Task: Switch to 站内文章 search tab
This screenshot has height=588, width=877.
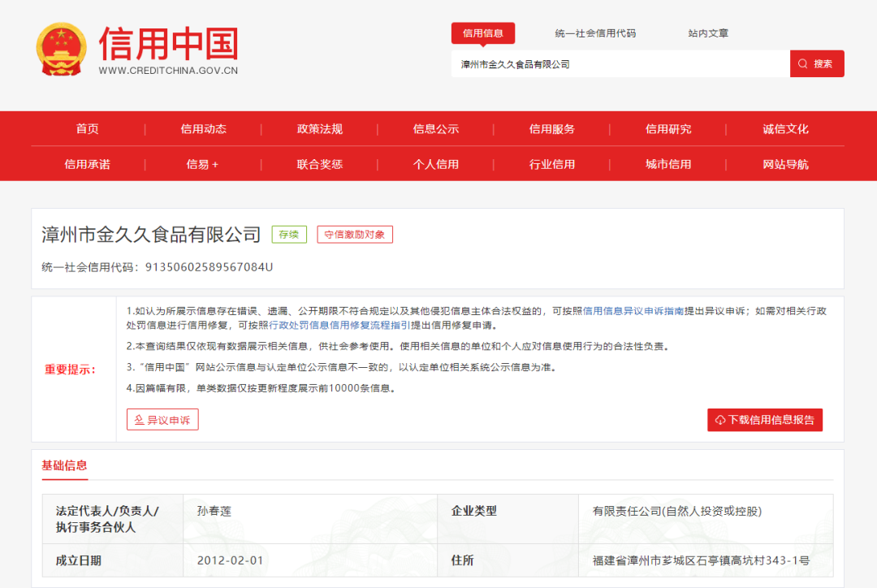Action: click(708, 33)
